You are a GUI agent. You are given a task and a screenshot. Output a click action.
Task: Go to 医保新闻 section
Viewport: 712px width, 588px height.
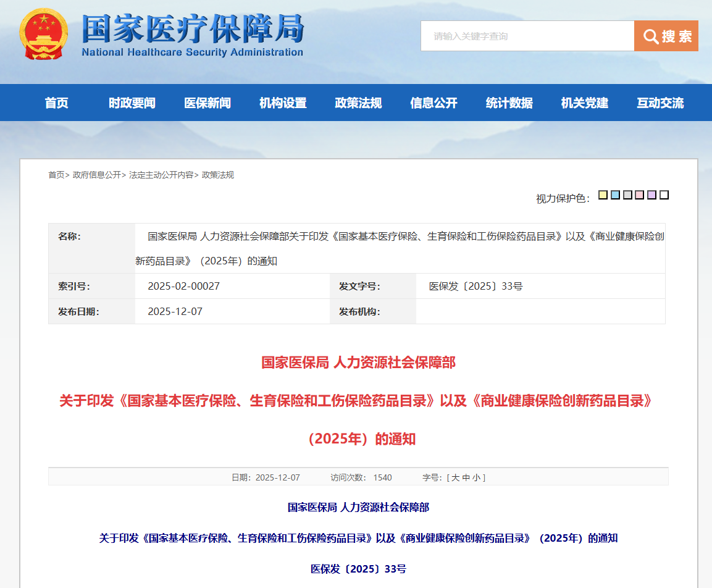[x=207, y=103]
